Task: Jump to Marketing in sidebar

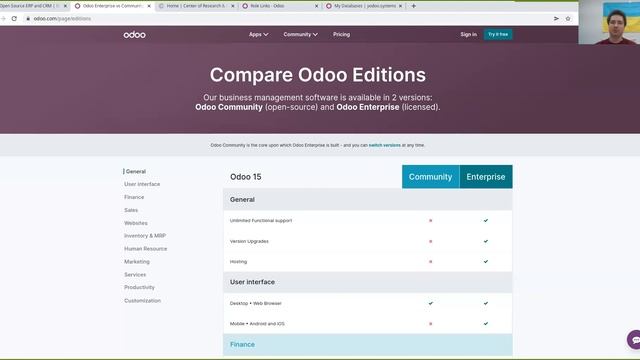Action: (x=137, y=262)
